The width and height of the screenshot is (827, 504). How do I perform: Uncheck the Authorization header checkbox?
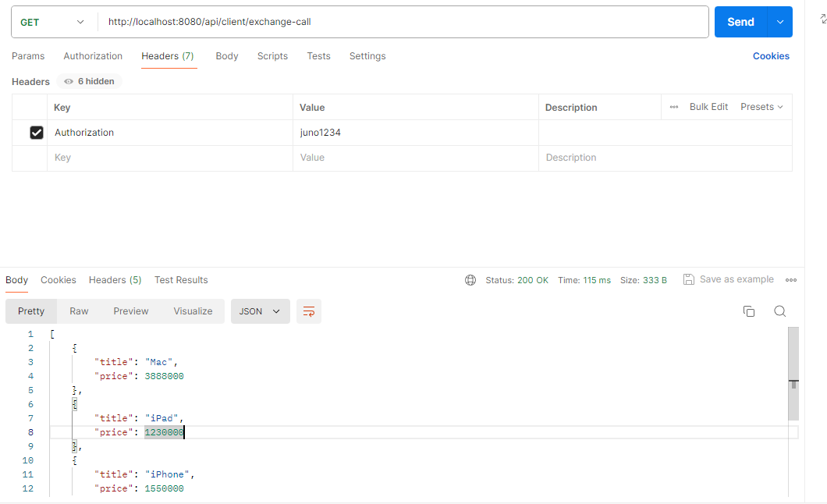coord(37,133)
